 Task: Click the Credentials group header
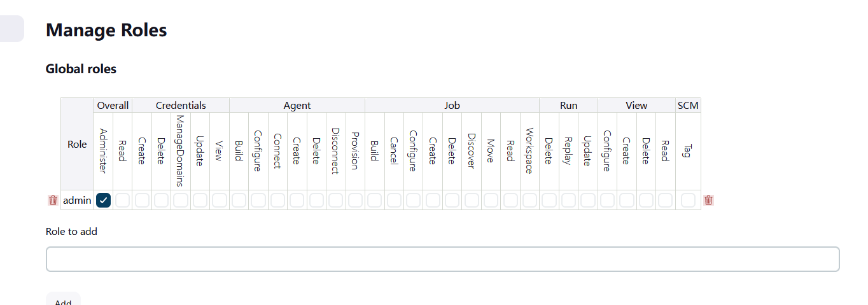pos(181,106)
